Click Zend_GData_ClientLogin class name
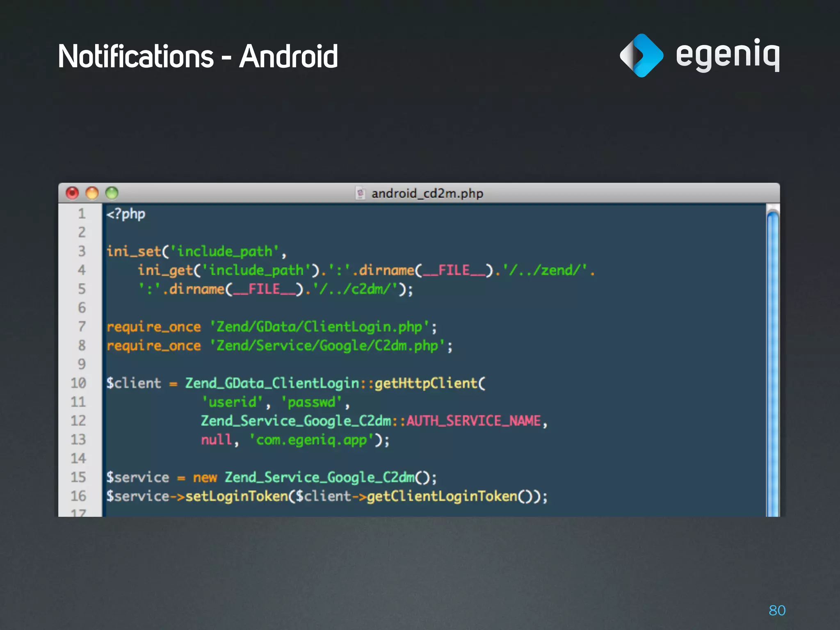The image size is (840, 630). click(272, 383)
